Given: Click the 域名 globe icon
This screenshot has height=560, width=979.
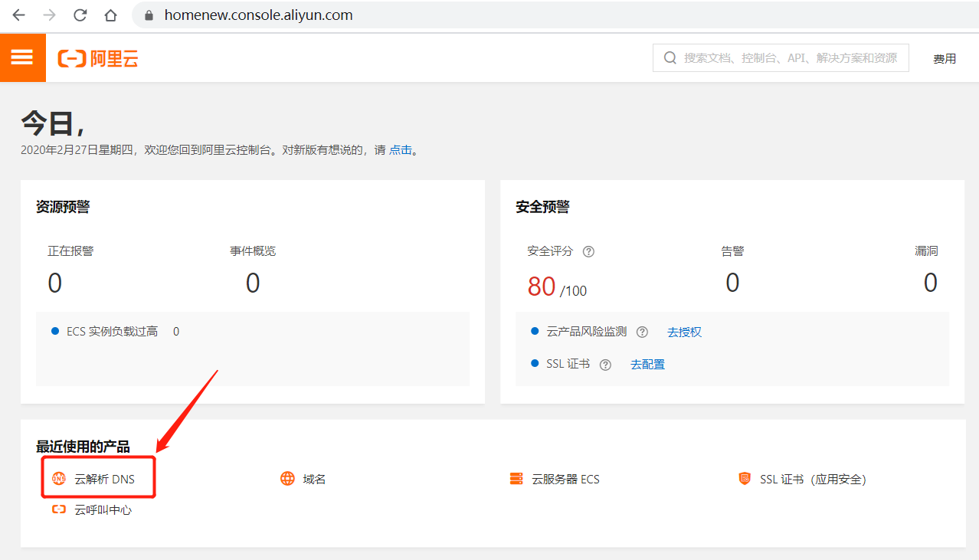Looking at the screenshot, I should click(x=287, y=479).
